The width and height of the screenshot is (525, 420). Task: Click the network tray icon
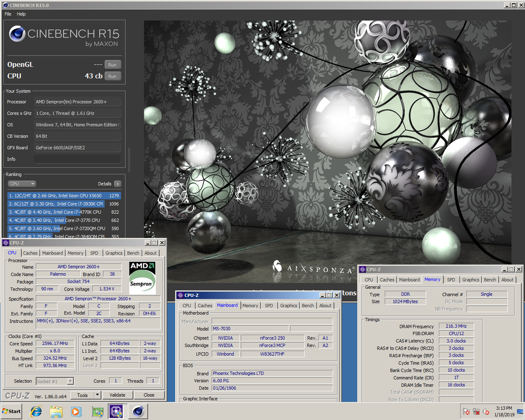pyautogui.click(x=476, y=411)
